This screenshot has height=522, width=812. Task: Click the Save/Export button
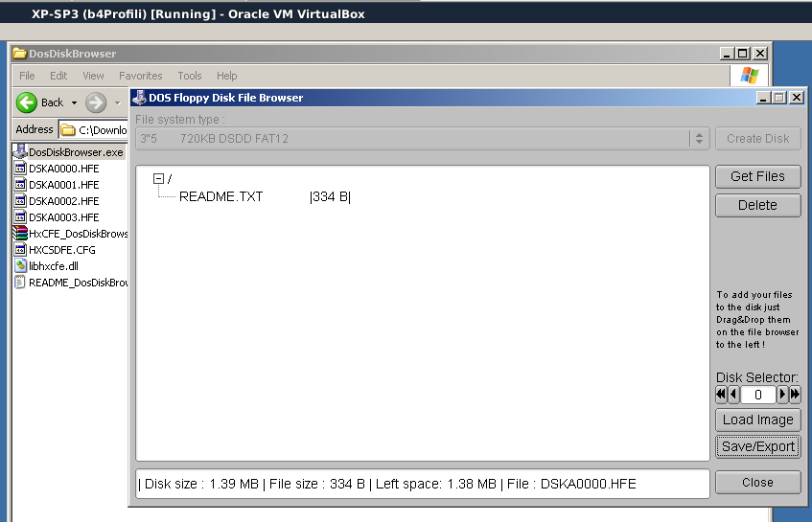click(x=758, y=446)
